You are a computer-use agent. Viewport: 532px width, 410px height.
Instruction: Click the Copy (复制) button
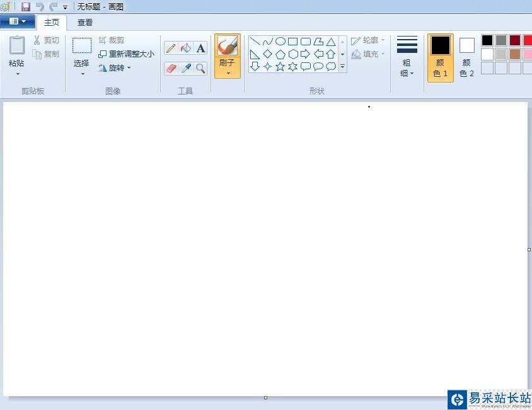tap(47, 54)
